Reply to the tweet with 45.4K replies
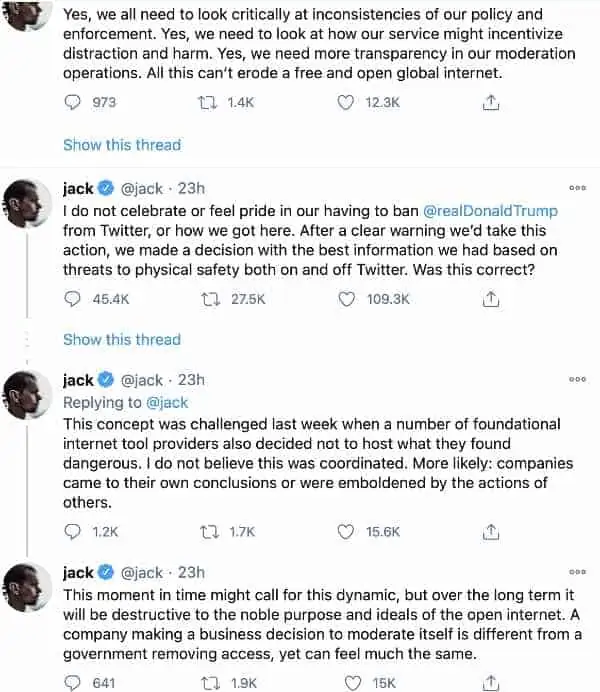 click(x=72, y=299)
